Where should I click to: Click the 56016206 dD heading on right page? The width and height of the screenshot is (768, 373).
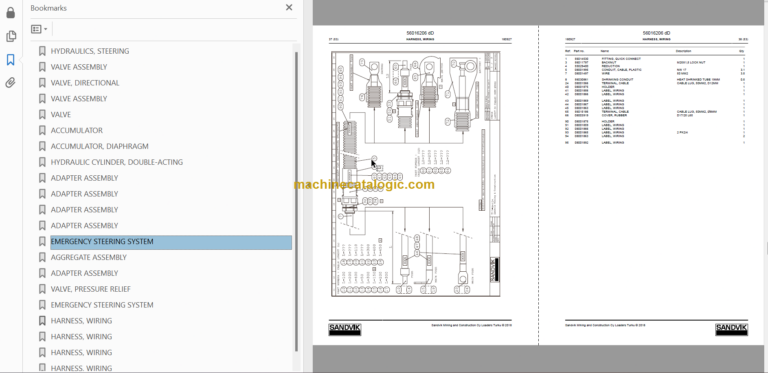pos(656,33)
